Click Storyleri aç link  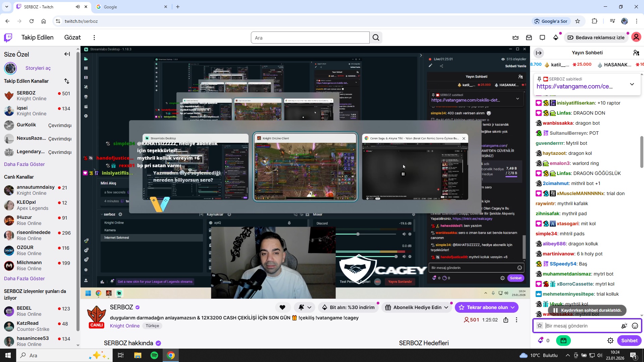tap(38, 68)
